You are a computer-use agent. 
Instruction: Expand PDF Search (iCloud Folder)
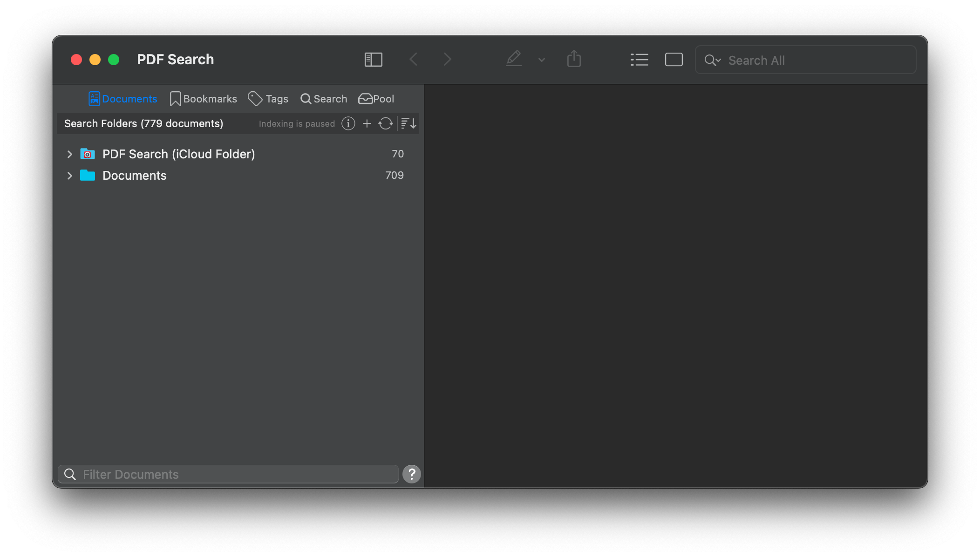click(x=69, y=154)
